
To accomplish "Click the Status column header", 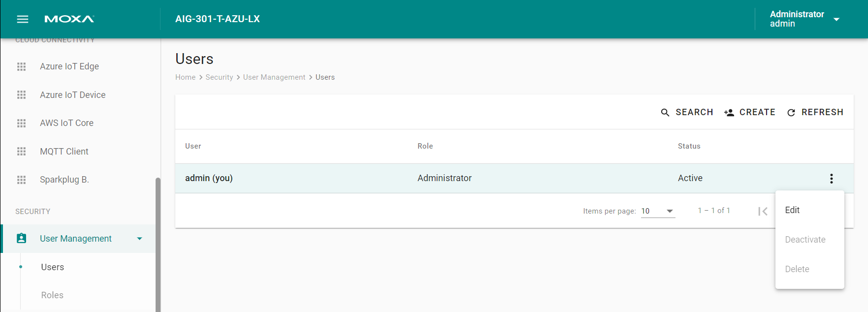I will coord(689,146).
